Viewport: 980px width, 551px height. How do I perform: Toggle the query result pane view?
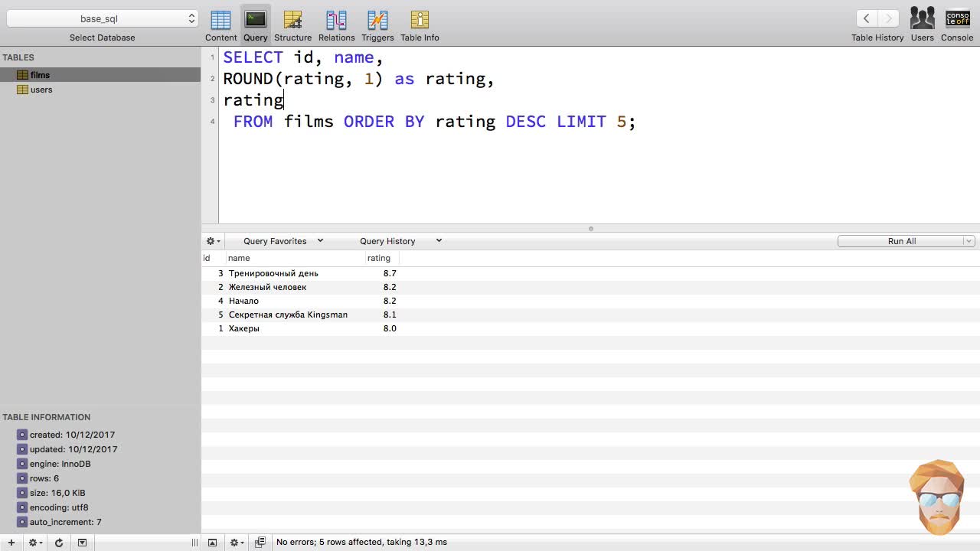(212, 543)
